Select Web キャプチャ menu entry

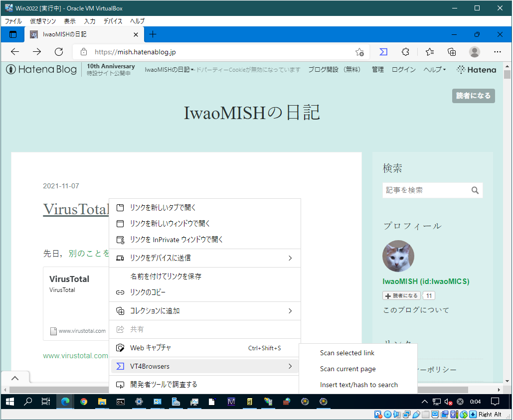click(x=205, y=348)
